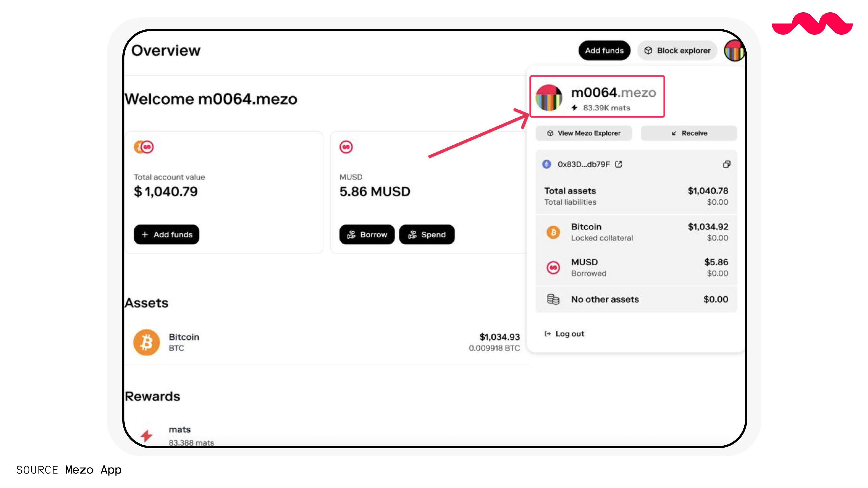Click the 0x83D...db79F address text
The image size is (868, 488).
tap(583, 164)
